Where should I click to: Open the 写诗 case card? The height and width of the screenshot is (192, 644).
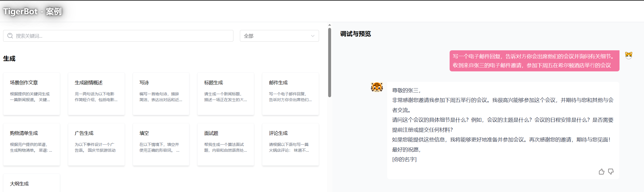point(161,94)
